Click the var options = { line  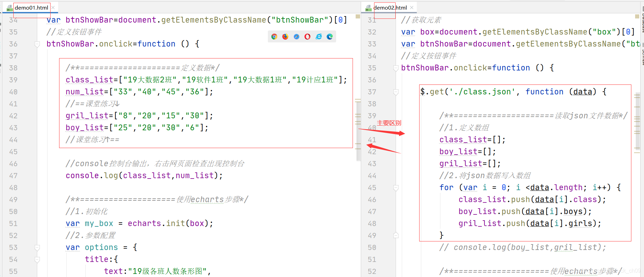click(101, 247)
